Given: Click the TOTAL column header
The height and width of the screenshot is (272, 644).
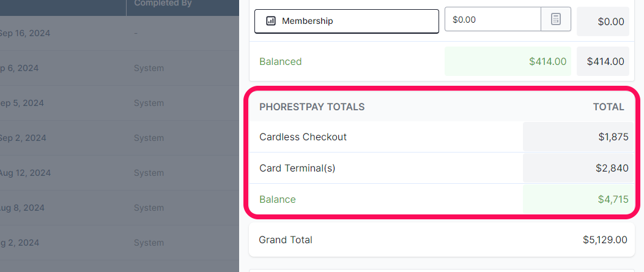Looking at the screenshot, I should 609,107.
